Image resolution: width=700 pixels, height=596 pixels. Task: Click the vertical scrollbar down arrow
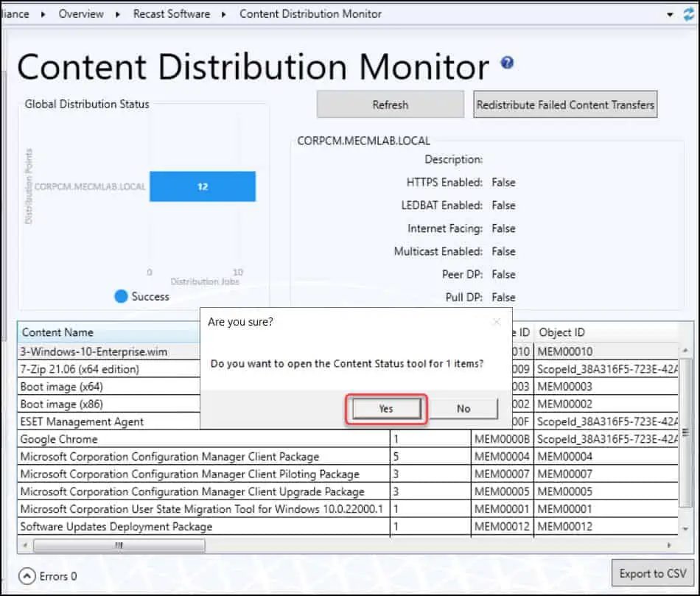tap(686, 528)
